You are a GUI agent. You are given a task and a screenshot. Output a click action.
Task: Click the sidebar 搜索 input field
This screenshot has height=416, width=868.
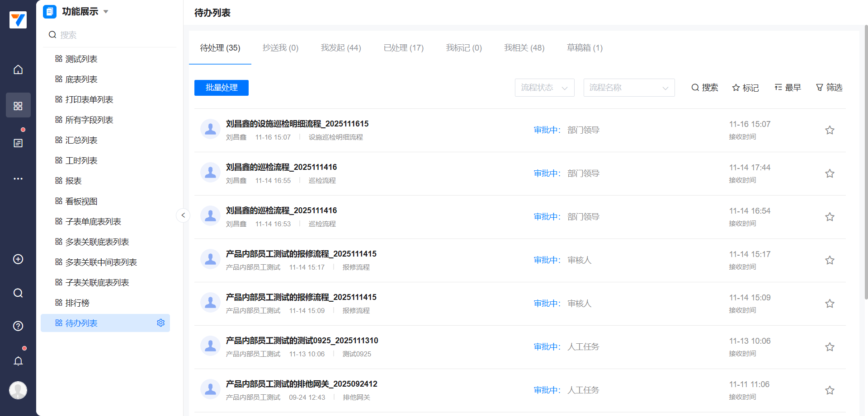(x=113, y=35)
